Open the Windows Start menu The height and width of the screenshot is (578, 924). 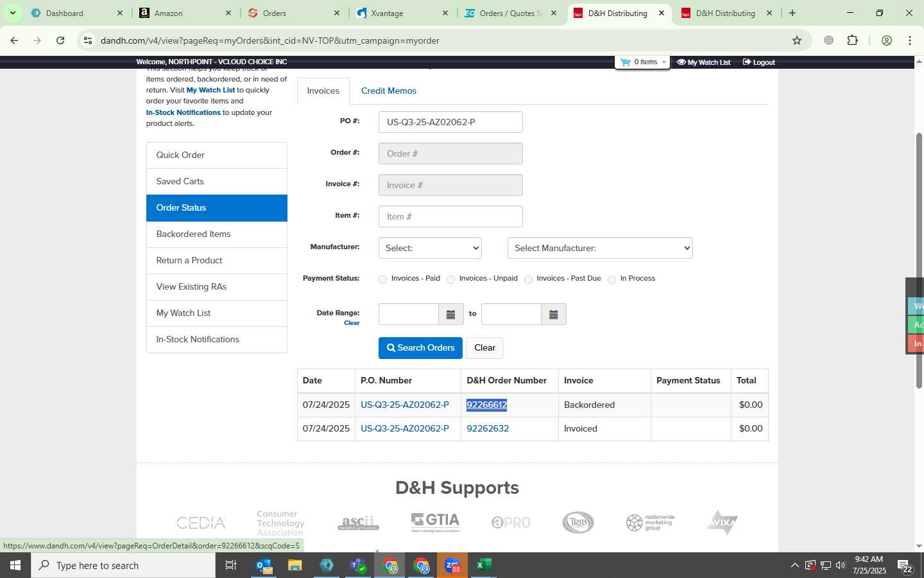(x=15, y=565)
